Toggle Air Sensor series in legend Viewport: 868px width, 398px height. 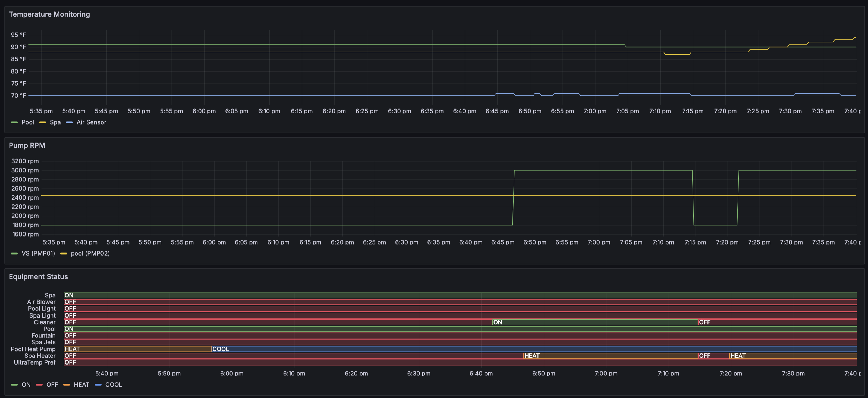pos(91,122)
